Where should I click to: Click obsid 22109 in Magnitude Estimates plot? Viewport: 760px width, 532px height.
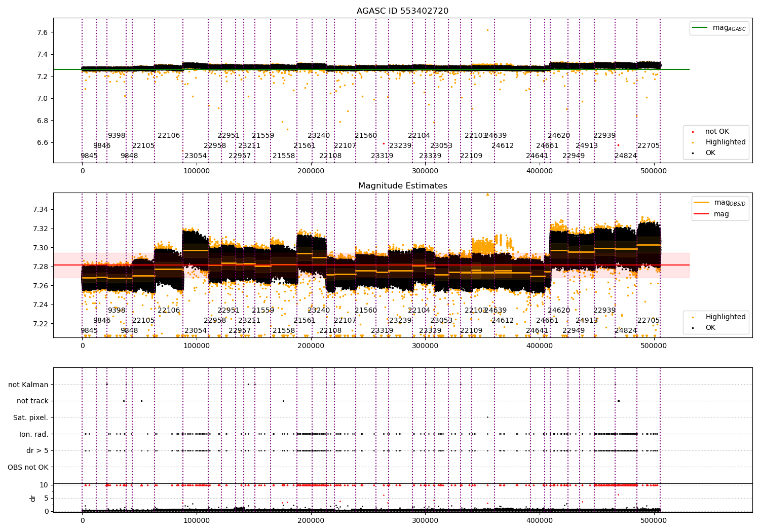pyautogui.click(x=471, y=331)
